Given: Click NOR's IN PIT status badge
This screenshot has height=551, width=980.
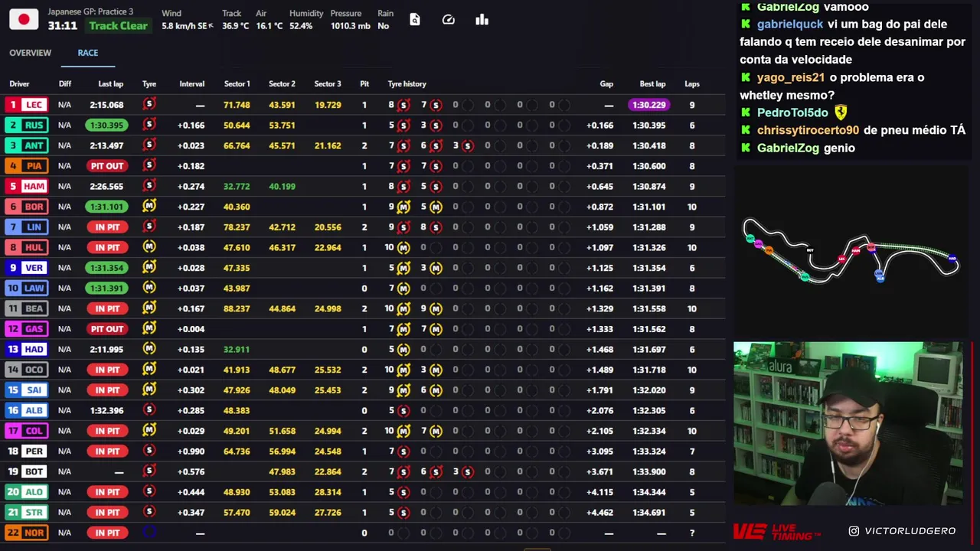Looking at the screenshot, I should point(106,533).
